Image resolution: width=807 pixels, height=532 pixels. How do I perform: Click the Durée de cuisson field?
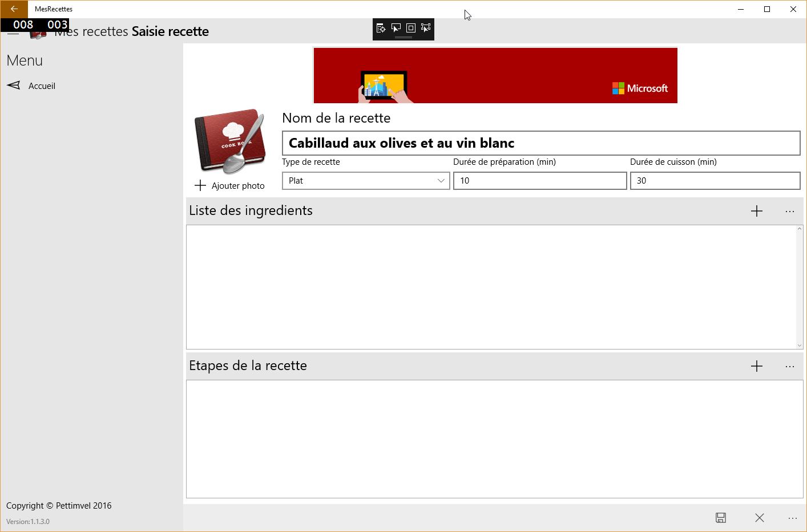(715, 181)
